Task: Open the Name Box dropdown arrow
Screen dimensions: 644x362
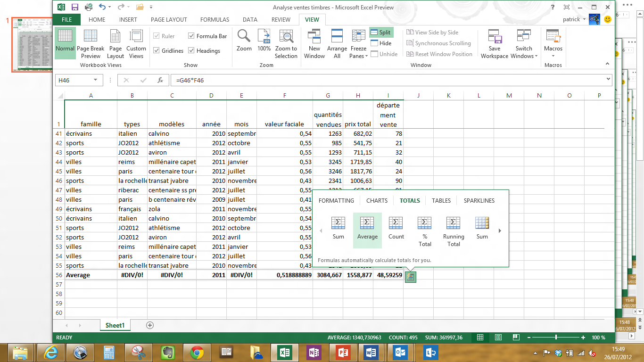Action: click(x=95, y=80)
